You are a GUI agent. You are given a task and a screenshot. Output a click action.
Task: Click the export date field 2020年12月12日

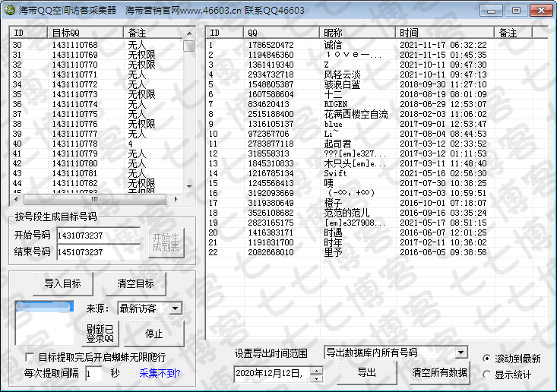point(272,374)
